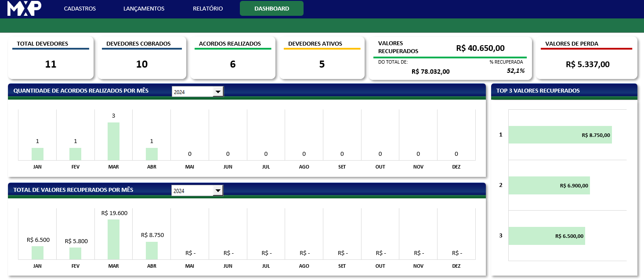The width and height of the screenshot is (644, 280).
Task: Expand year dropdown arrow for acordos chart
Action: [x=218, y=92]
